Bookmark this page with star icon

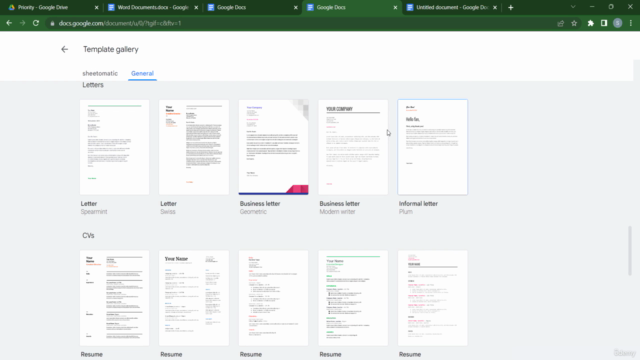coord(574,23)
